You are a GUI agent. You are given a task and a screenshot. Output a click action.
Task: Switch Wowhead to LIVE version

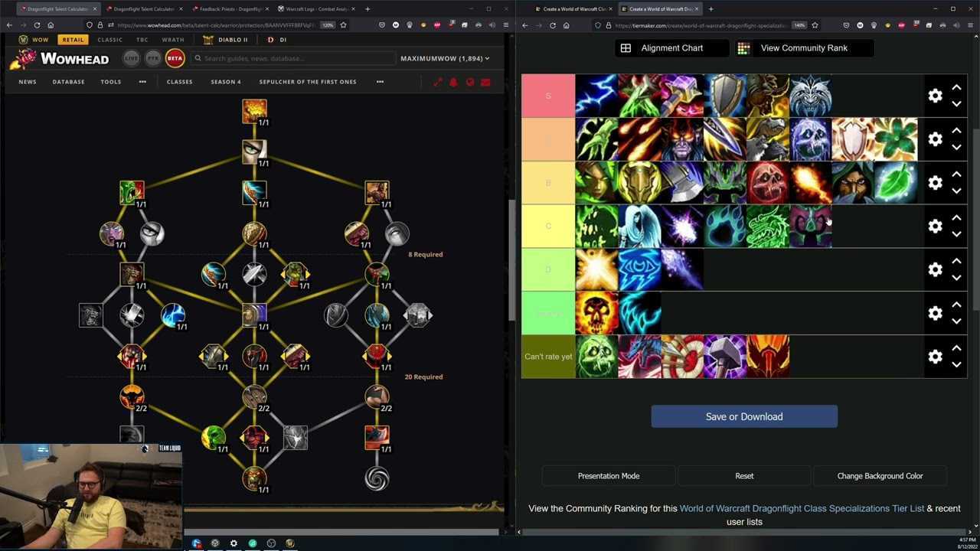(x=132, y=58)
